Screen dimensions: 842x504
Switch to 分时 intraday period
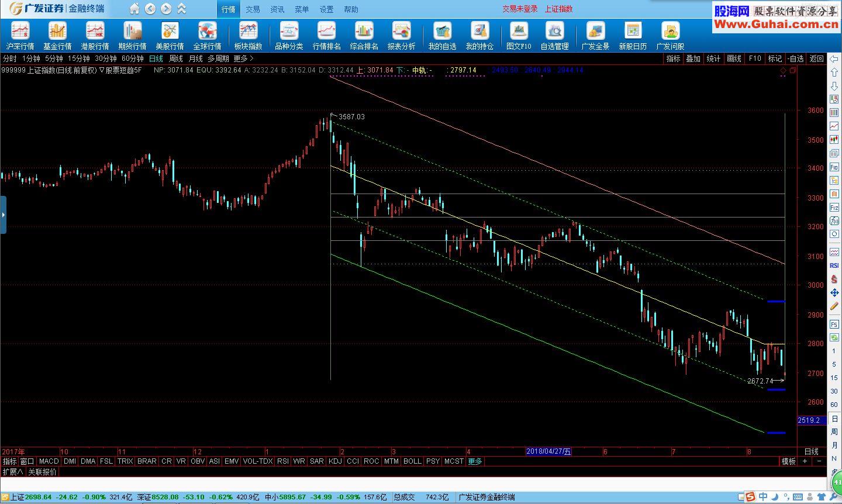(10, 58)
